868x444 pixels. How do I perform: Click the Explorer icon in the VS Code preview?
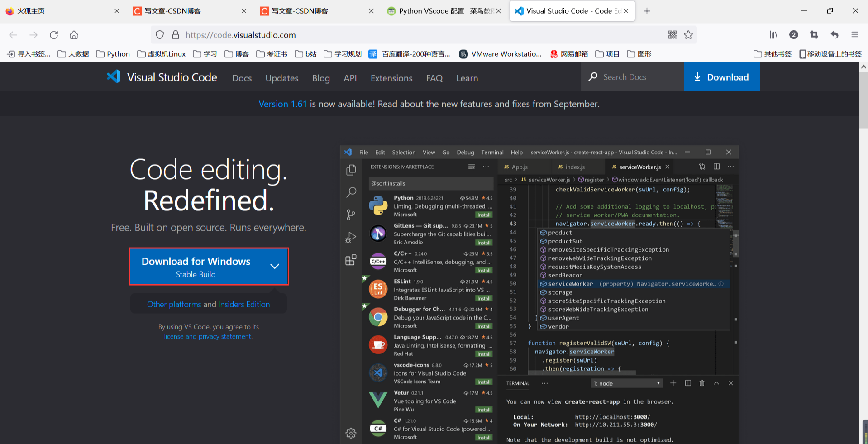pos(351,170)
